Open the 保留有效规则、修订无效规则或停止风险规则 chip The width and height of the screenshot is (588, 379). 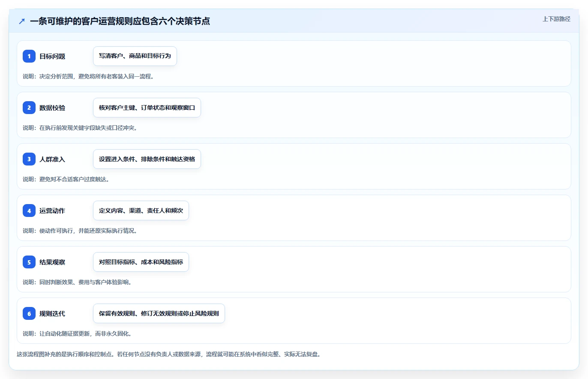pyautogui.click(x=159, y=313)
